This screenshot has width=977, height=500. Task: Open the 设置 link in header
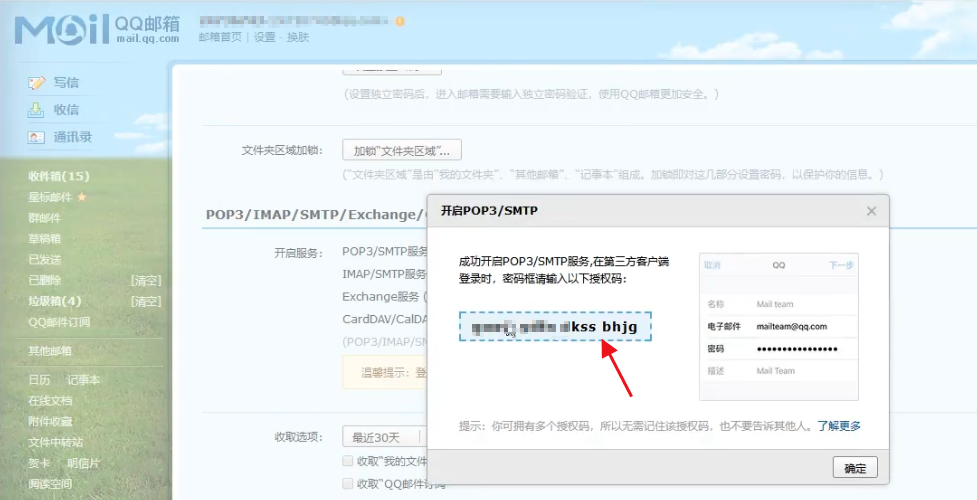[x=264, y=37]
